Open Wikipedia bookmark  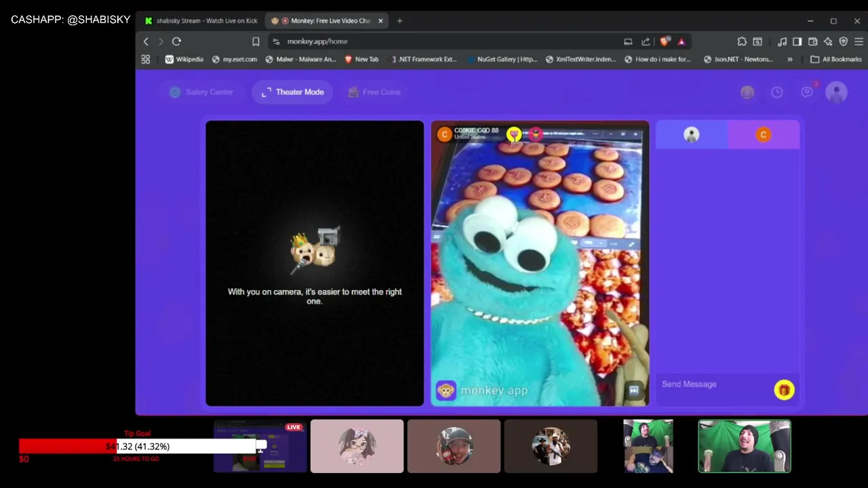click(x=184, y=60)
